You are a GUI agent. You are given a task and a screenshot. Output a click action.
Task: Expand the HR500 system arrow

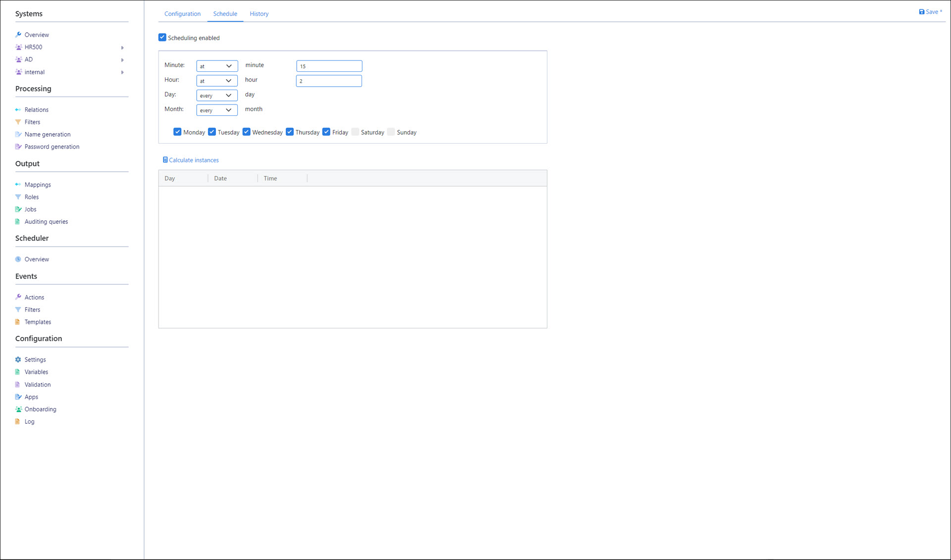(122, 48)
